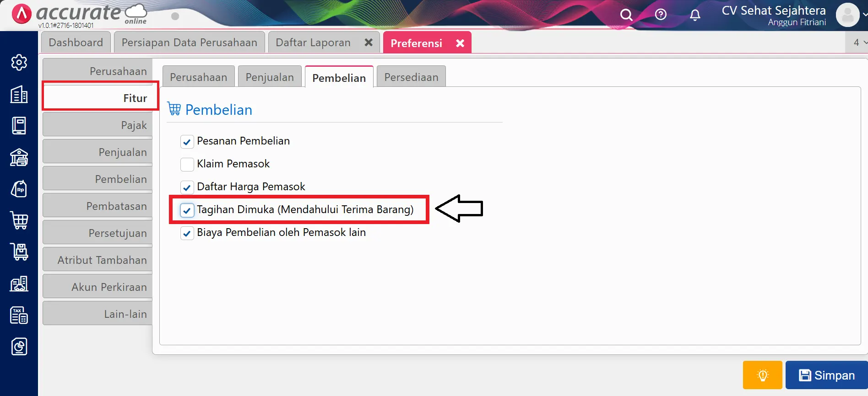Viewport: 868px width, 396px height.
Task: Close the Preferensi tab
Action: [x=460, y=43]
